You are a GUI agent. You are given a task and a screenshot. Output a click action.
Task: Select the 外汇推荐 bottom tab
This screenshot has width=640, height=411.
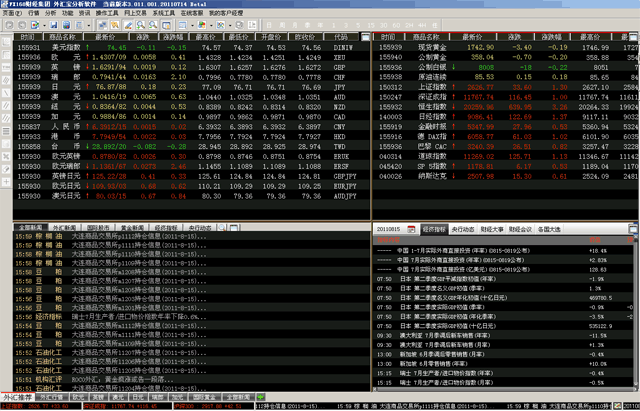pyautogui.click(x=18, y=397)
